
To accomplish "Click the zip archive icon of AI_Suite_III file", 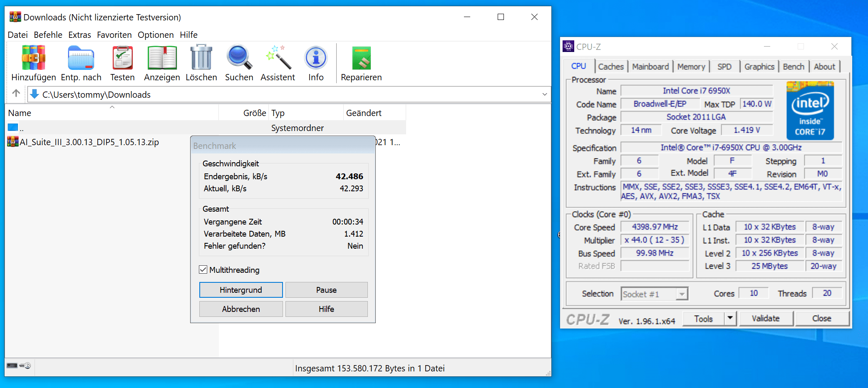I will [13, 142].
